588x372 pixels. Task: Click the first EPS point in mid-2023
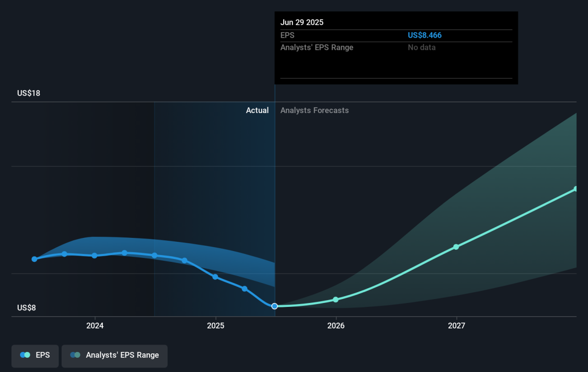(34, 259)
